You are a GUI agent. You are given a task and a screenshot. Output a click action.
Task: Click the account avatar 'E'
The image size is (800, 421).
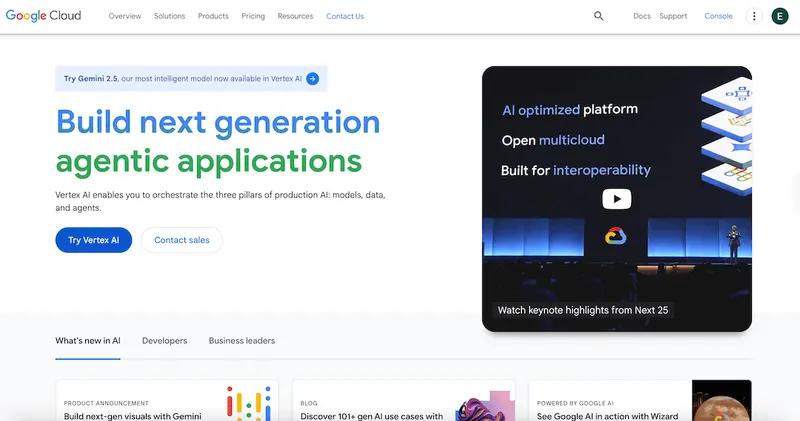pos(780,16)
